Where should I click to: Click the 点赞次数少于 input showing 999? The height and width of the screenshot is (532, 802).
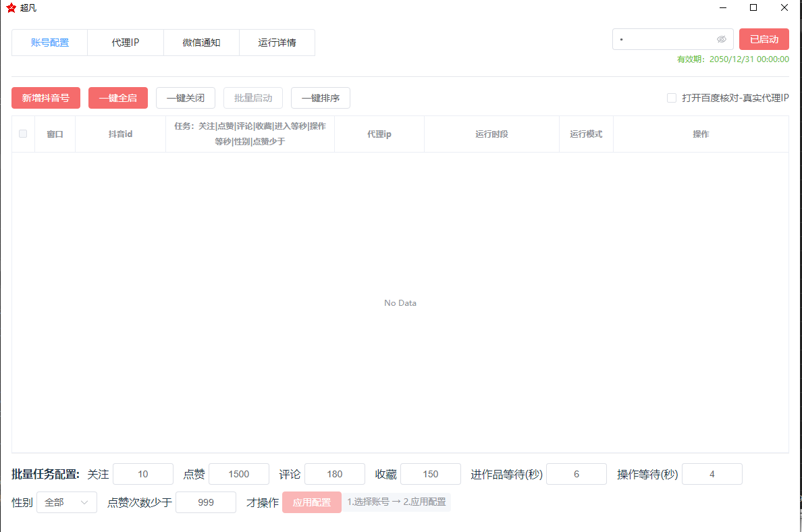pyautogui.click(x=205, y=502)
